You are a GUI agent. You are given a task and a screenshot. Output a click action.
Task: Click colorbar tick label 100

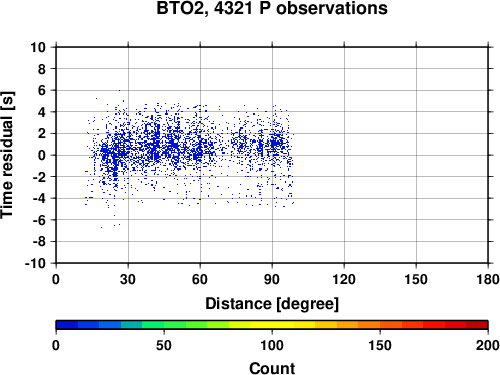pyautogui.click(x=272, y=345)
